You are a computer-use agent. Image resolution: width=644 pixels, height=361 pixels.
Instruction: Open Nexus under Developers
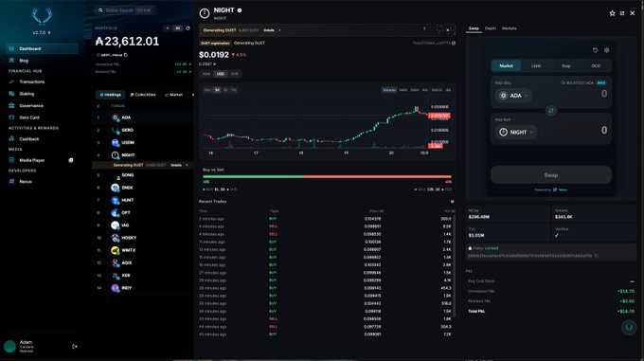(25, 182)
